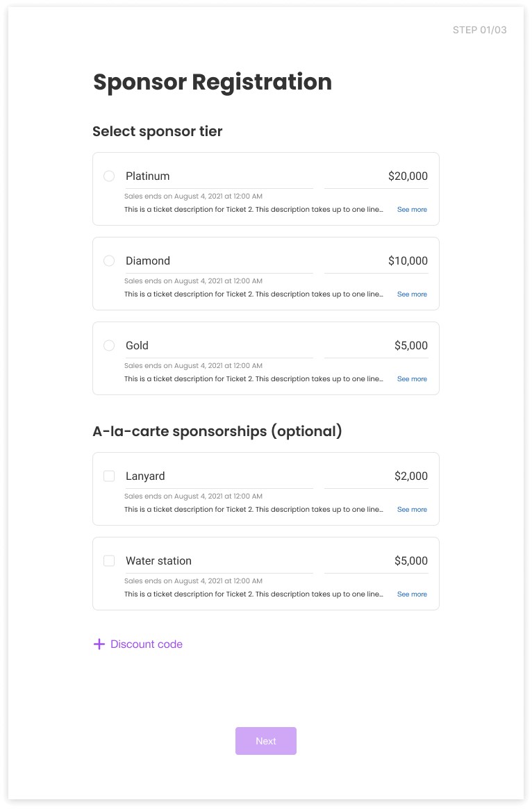
Task: Open the Discount code link
Action: (147, 644)
